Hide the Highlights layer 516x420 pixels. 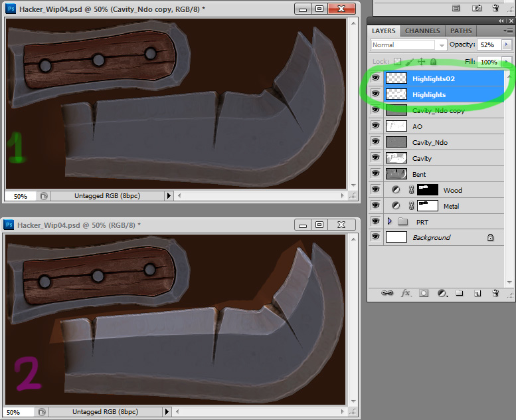[x=375, y=94]
